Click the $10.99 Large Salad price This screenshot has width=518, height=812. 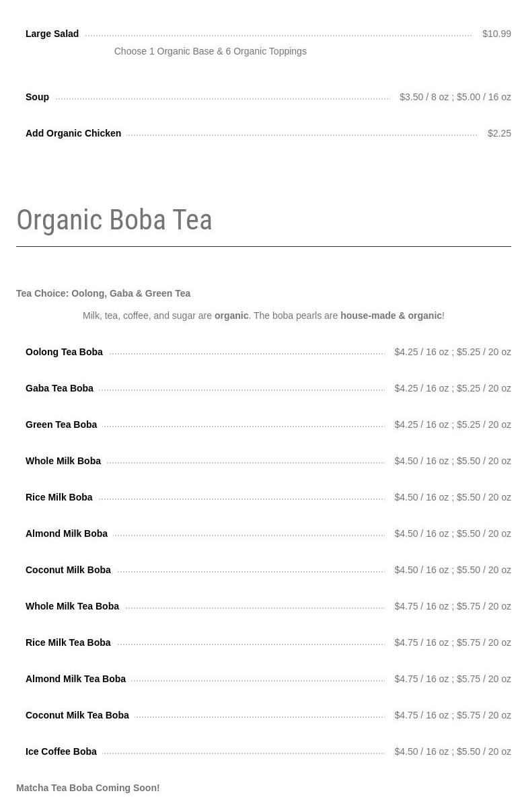(x=496, y=34)
